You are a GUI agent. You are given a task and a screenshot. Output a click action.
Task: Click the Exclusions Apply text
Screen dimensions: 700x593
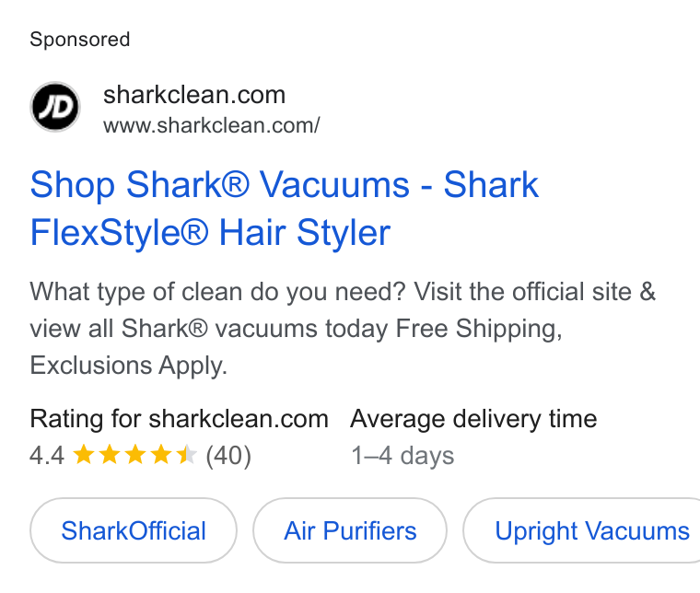coord(129,366)
